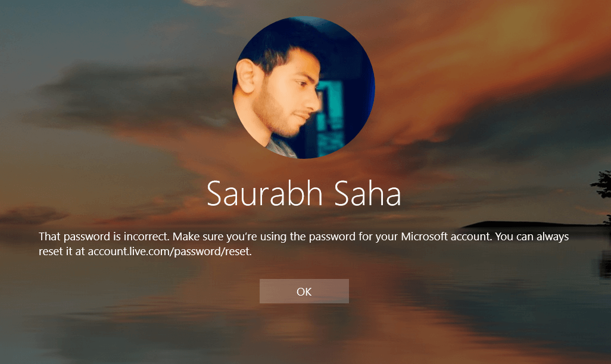Click the username label below the photo
The image size is (611, 364).
click(304, 193)
